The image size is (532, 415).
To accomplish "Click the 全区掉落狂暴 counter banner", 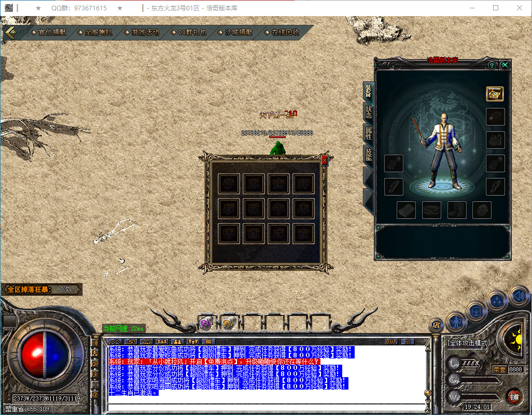I will 41,289.
